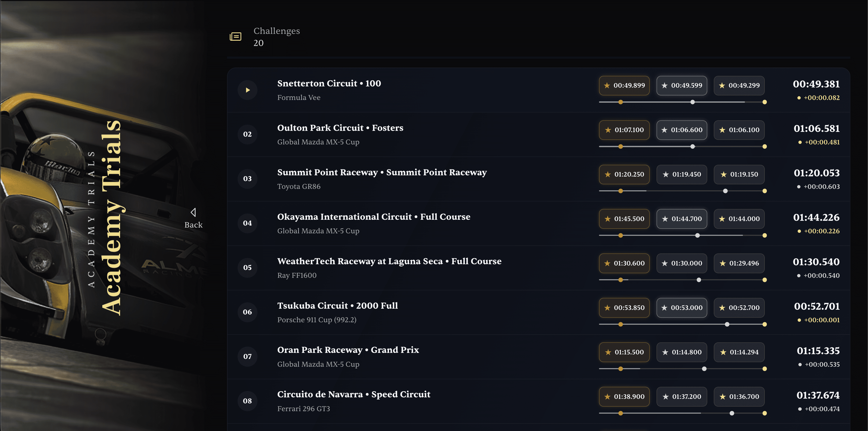Open challenge number 02 badge
This screenshot has width=868, height=431.
coord(247,134)
